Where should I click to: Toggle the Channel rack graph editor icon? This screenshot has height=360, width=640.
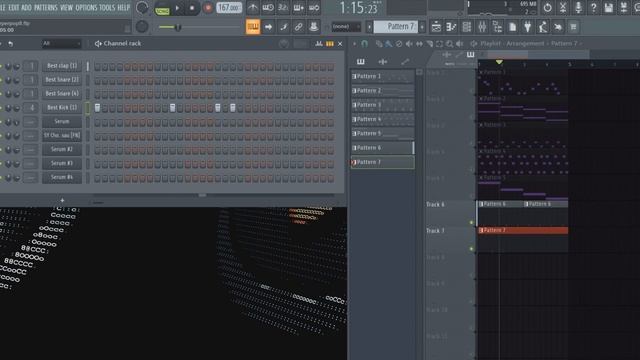[x=318, y=44]
